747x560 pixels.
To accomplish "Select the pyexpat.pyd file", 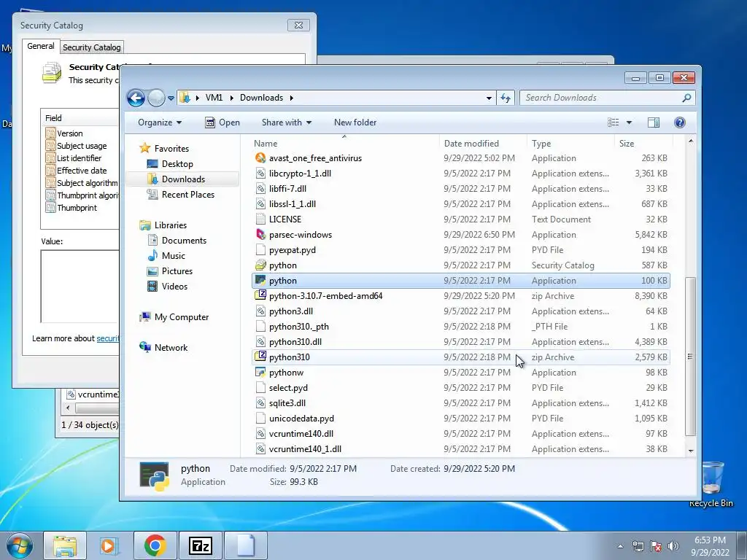I will pos(292,250).
